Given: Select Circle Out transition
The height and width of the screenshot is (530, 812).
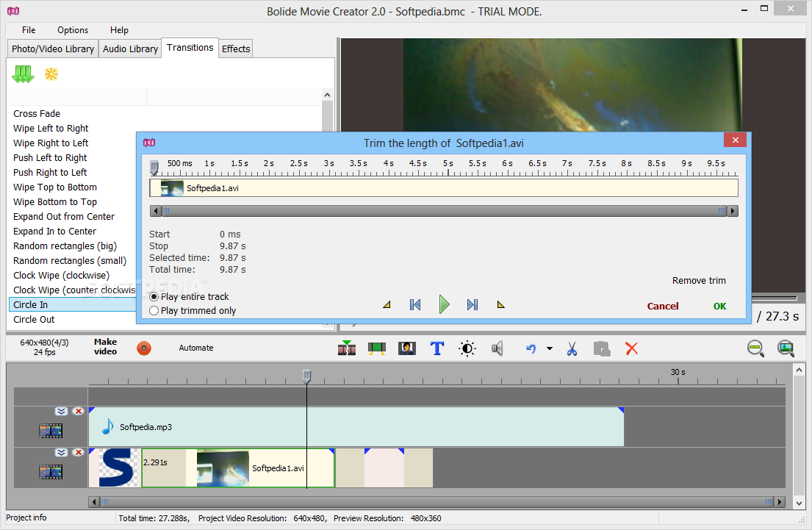Looking at the screenshot, I should tap(34, 320).
